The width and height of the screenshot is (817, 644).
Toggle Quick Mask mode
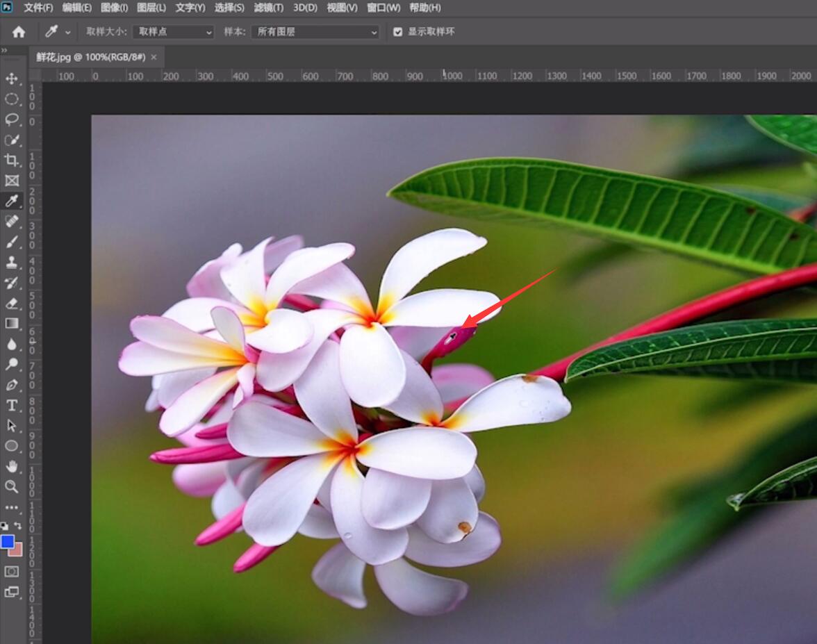tap(11, 572)
